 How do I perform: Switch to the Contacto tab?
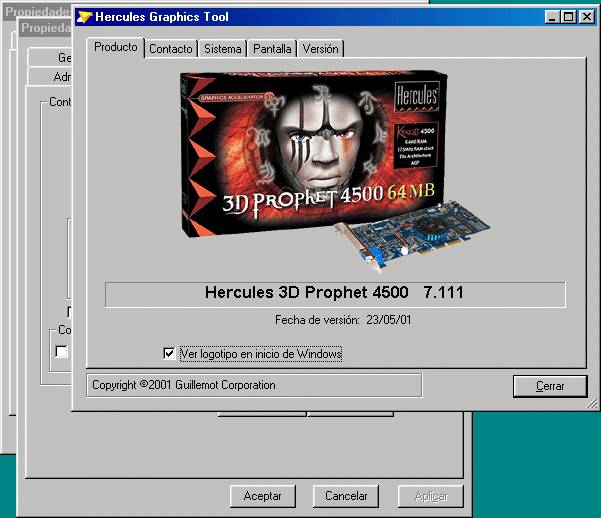pyautogui.click(x=171, y=49)
